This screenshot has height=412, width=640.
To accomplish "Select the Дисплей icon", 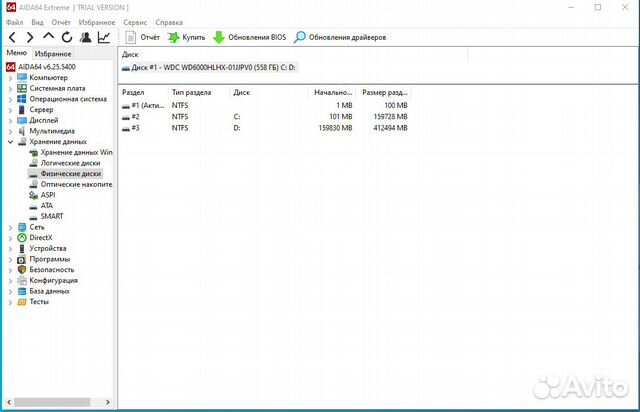I will coord(22,120).
